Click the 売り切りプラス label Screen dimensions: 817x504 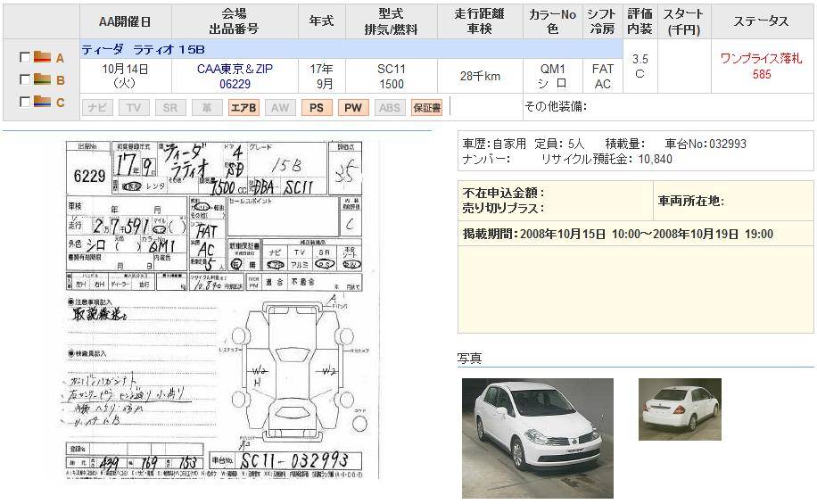tap(503, 208)
